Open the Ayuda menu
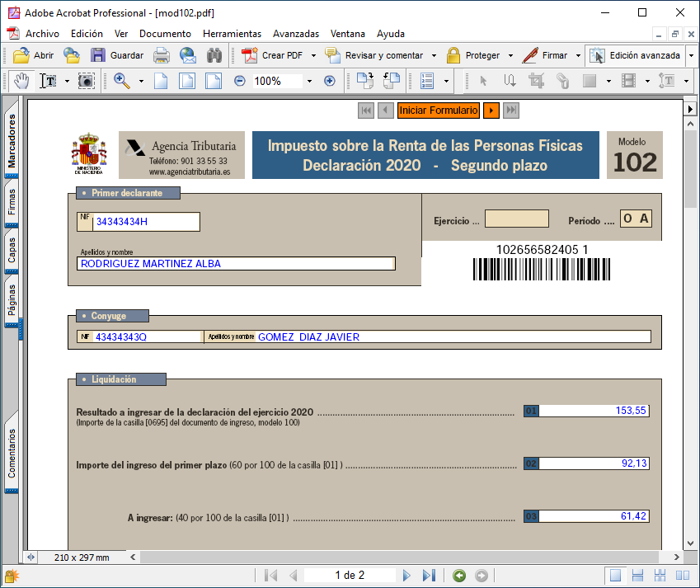This screenshot has width=700, height=588. coord(391,34)
